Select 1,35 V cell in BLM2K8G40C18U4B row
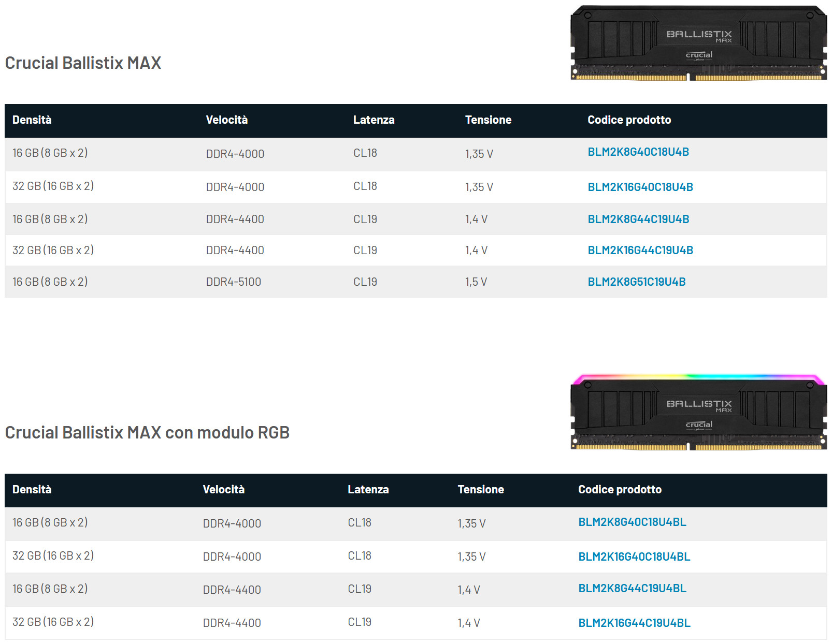The width and height of the screenshot is (832, 644). [x=479, y=154]
